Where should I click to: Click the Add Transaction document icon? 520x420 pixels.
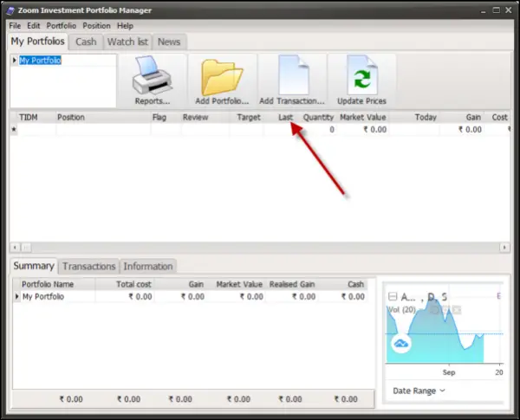click(x=294, y=75)
